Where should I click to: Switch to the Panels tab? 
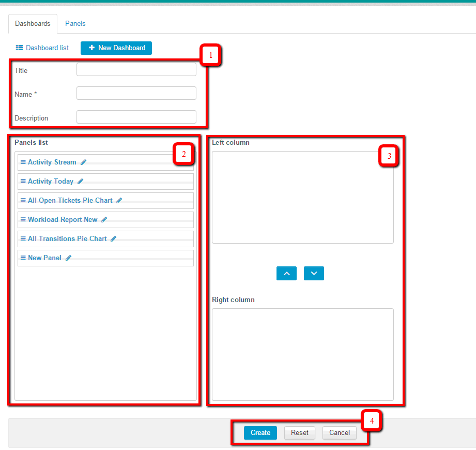[75, 24]
